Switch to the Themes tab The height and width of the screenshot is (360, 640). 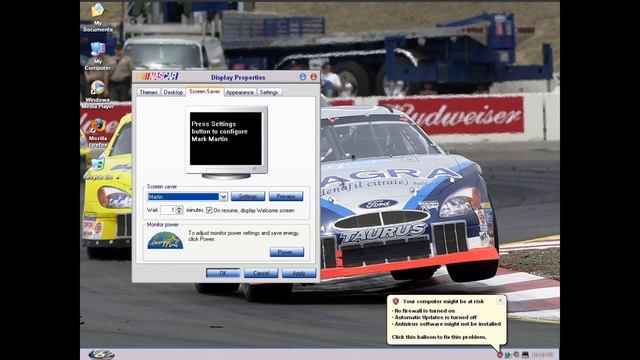tap(149, 92)
